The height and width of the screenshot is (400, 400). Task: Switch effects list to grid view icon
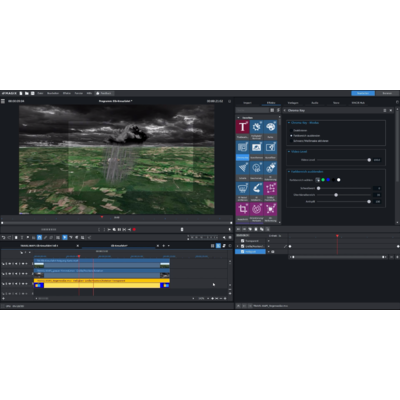(x=272, y=110)
